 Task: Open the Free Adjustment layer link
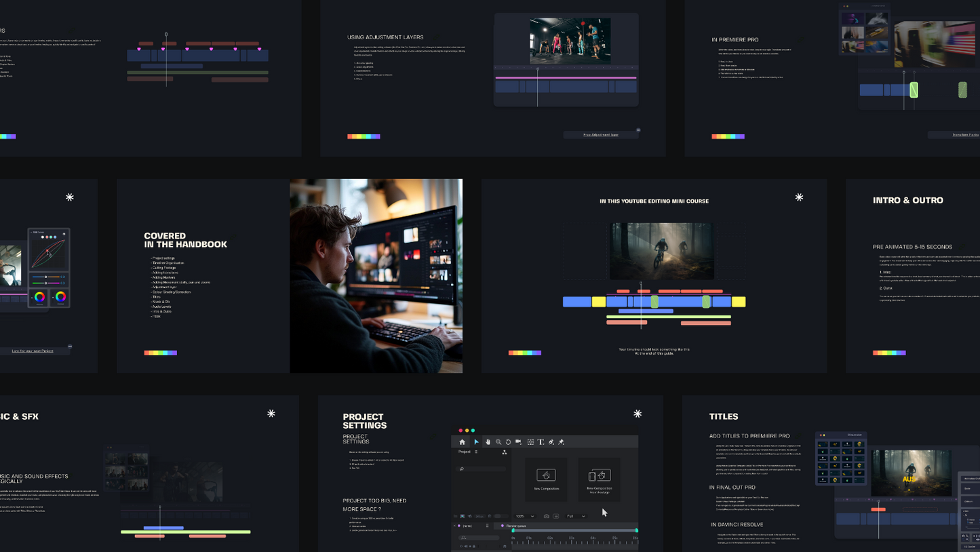point(601,135)
